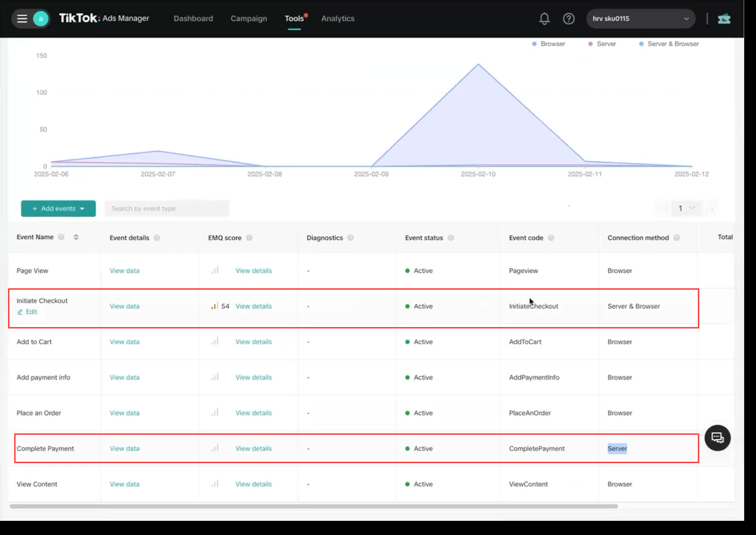The image size is (756, 535).
Task: Open the hamburger navigation menu
Action: 22,19
